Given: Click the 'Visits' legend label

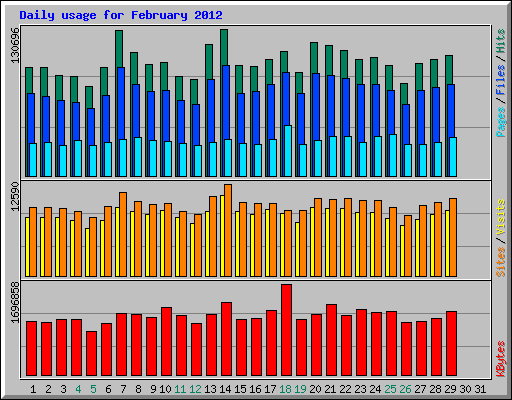Looking at the screenshot, I should [x=500, y=218].
